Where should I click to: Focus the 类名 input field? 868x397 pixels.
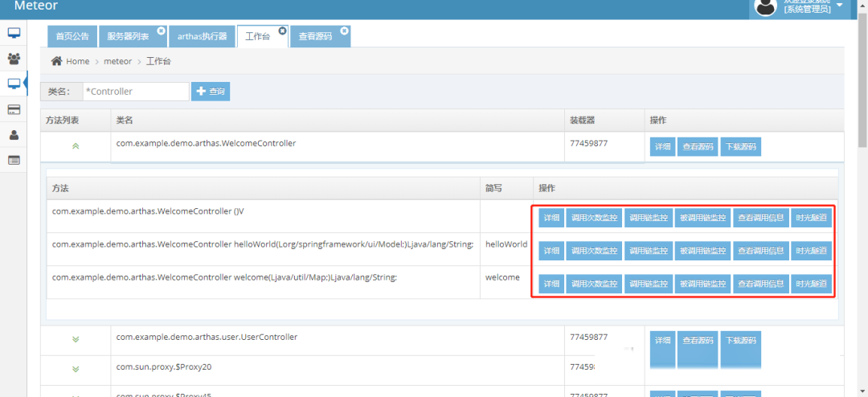click(135, 92)
